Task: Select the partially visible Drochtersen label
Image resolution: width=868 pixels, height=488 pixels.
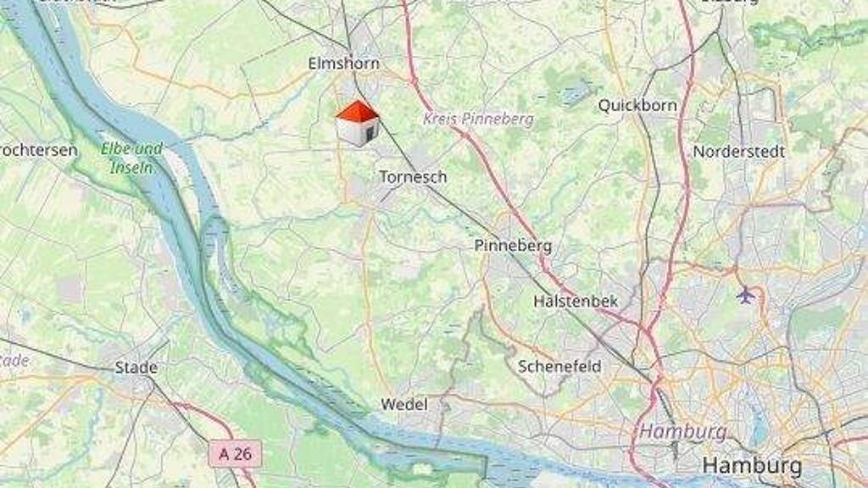Action: [x=39, y=150]
